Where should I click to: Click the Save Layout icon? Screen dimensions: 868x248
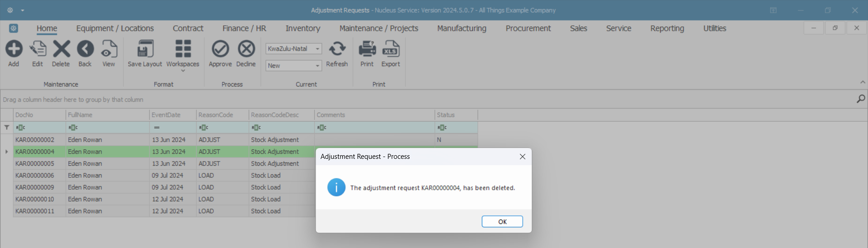[145, 49]
